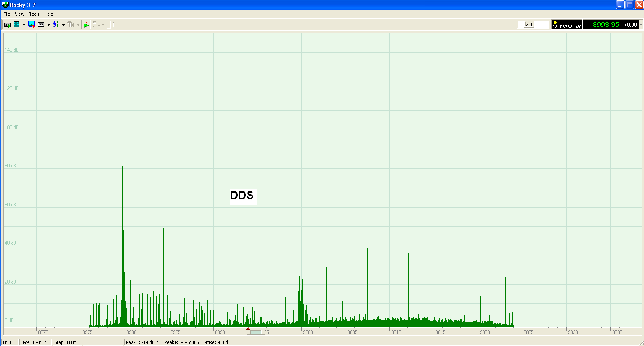Click the Start/Stop Radio icon
Screen dimensions: 644x346
tap(7, 25)
